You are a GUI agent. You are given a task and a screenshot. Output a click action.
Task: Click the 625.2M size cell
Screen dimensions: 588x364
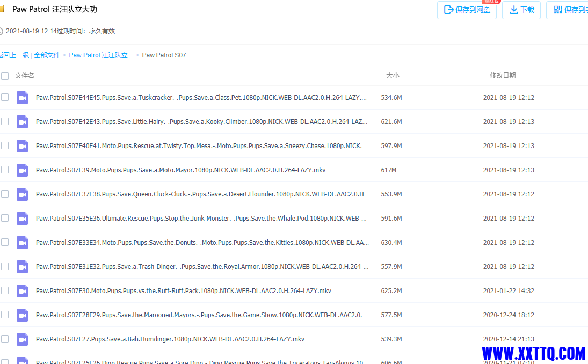coord(391,290)
